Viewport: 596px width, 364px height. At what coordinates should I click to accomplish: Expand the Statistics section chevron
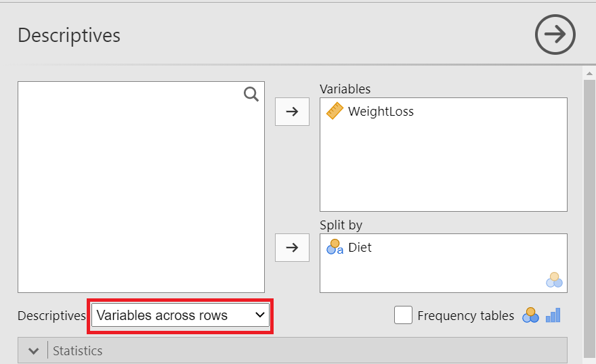[x=33, y=350]
